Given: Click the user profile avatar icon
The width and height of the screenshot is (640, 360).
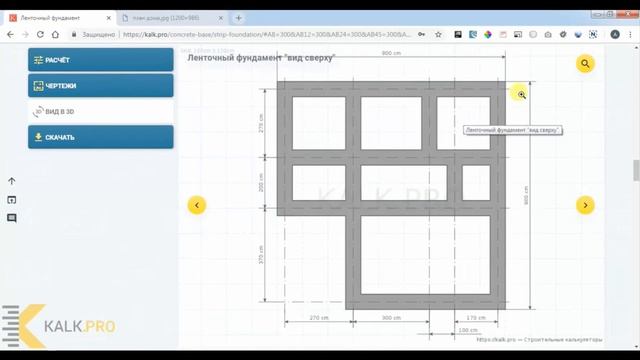Looking at the screenshot, I should click(x=615, y=35).
